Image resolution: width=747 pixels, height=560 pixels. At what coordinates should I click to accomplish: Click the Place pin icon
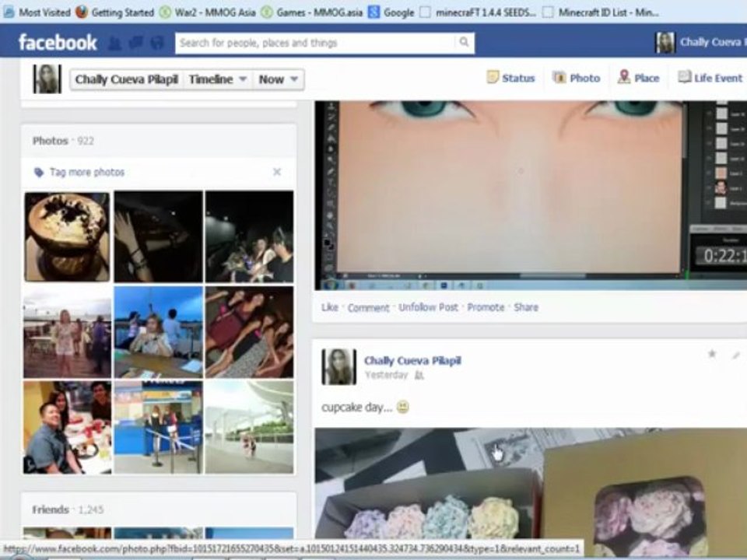click(x=624, y=77)
